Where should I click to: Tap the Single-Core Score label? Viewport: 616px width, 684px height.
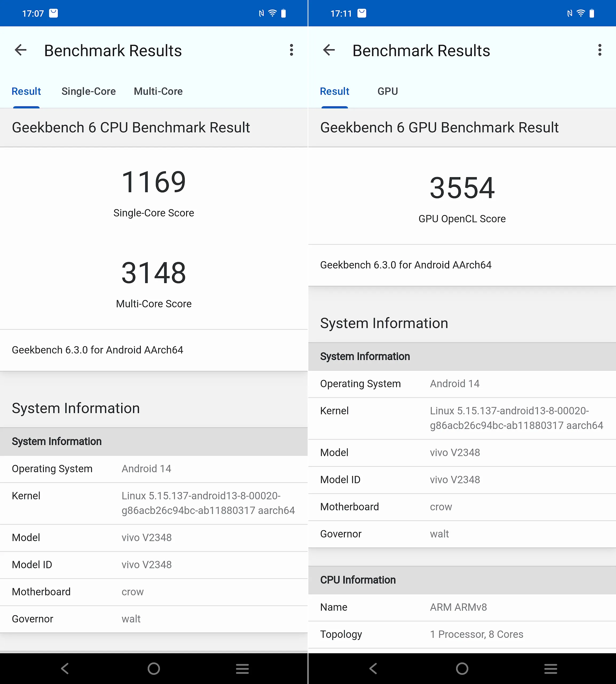[x=154, y=213]
